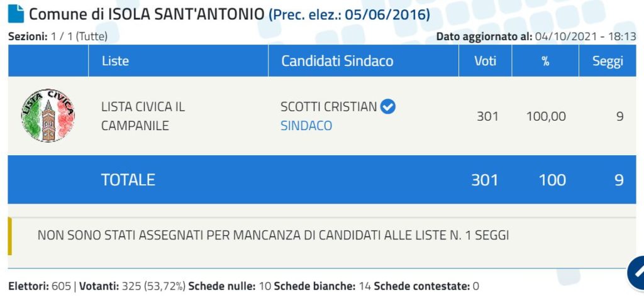The height and width of the screenshot is (296, 644).
Task: Click the round blue pencil button at edge
Action: pos(636,273)
